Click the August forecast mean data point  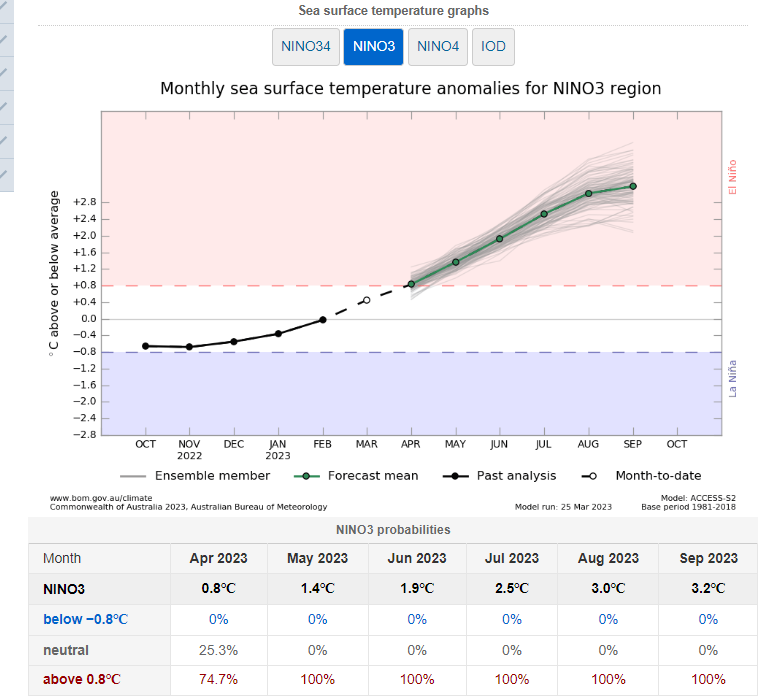tap(589, 193)
